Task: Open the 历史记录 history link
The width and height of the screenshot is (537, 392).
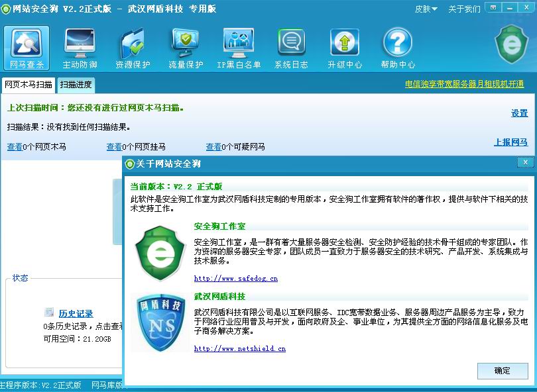Action: coord(76,314)
